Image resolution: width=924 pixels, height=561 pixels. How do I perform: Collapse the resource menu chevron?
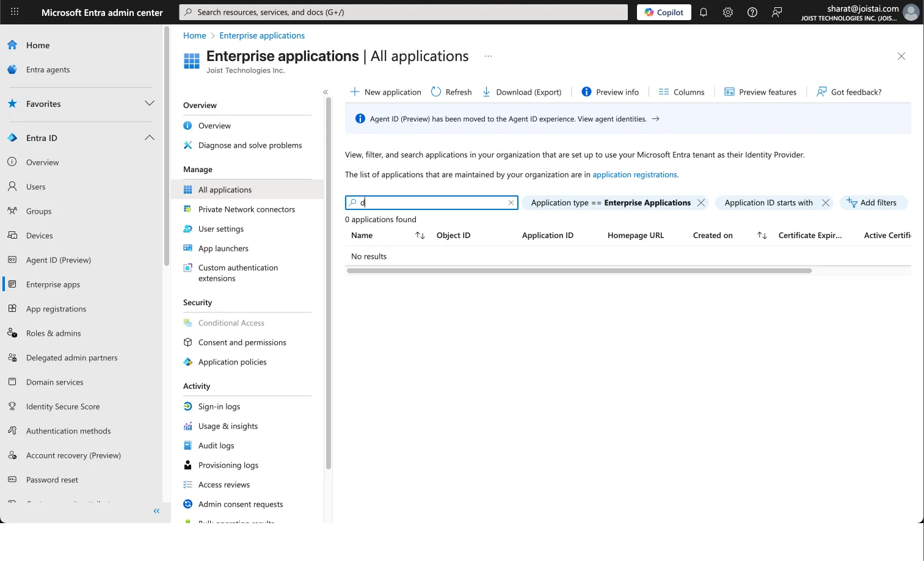(x=326, y=92)
